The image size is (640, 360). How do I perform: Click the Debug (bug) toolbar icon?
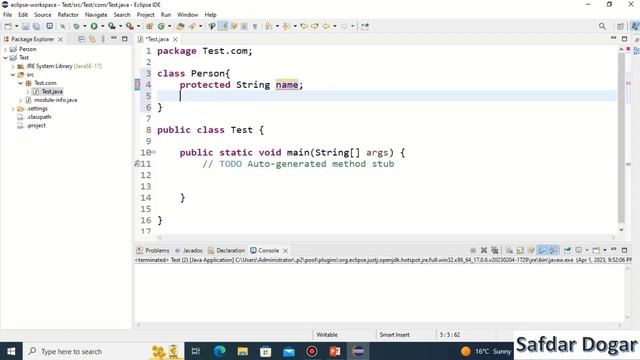tap(76, 26)
